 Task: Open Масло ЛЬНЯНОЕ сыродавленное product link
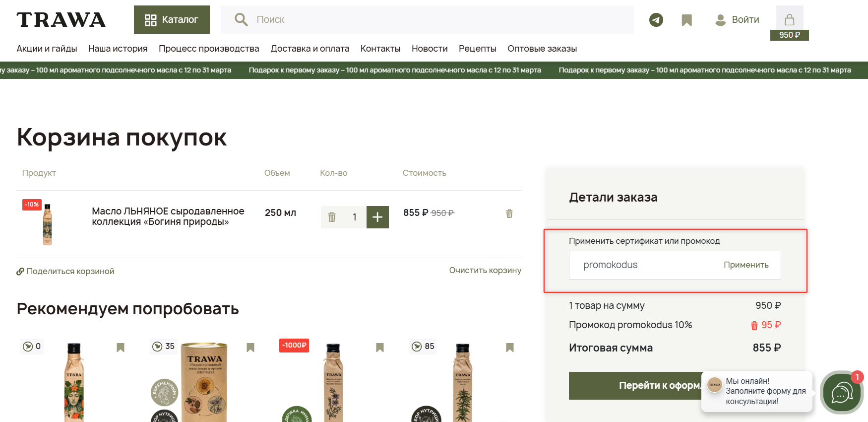tap(168, 216)
